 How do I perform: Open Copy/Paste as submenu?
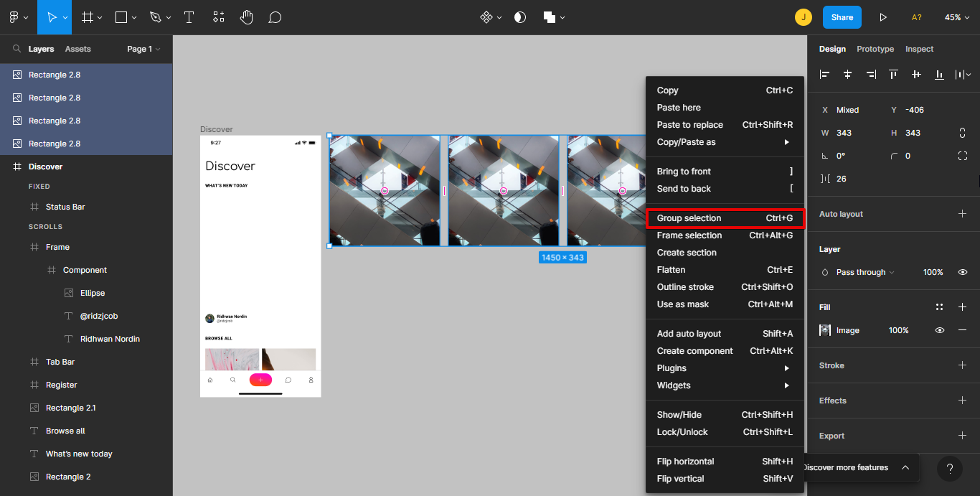725,142
